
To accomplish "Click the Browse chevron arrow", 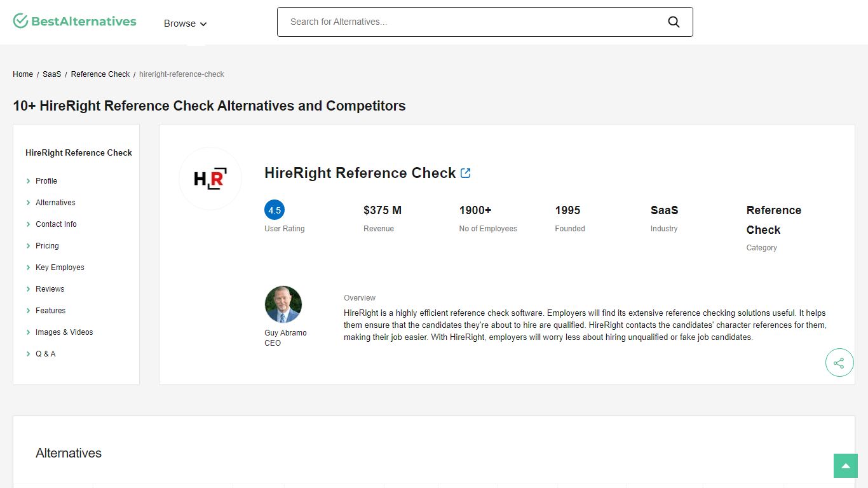I will (203, 24).
